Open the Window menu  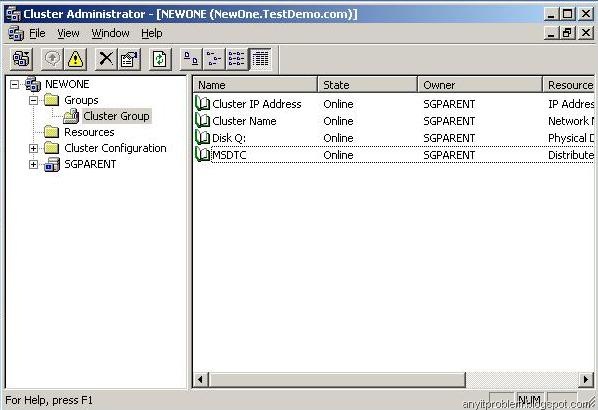(x=110, y=34)
